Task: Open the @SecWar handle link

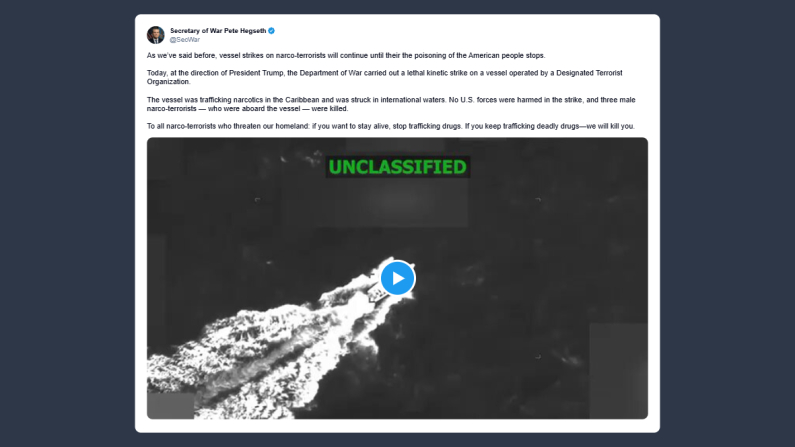Action: [x=185, y=40]
